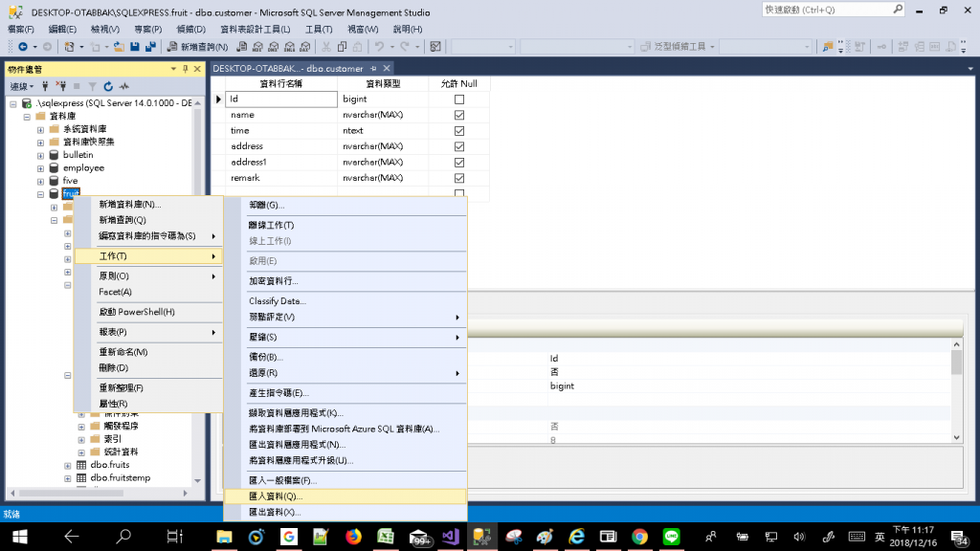Viewport: 980px width, 551px height.
Task: Click the open file folder icon
Action: coord(118,47)
